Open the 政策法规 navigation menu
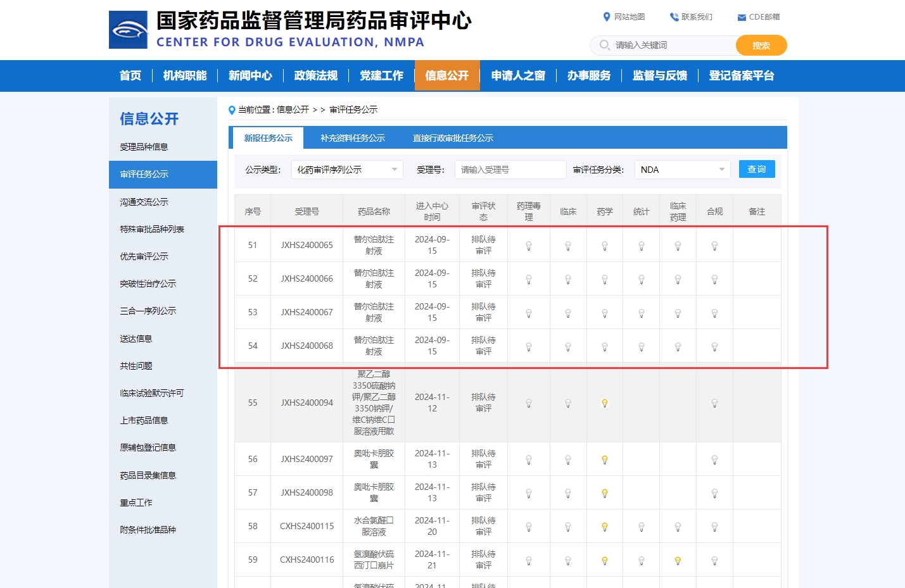The width and height of the screenshot is (905, 588). point(315,76)
